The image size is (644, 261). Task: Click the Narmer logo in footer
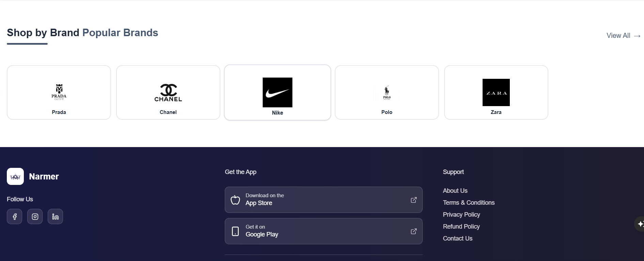coord(15,176)
